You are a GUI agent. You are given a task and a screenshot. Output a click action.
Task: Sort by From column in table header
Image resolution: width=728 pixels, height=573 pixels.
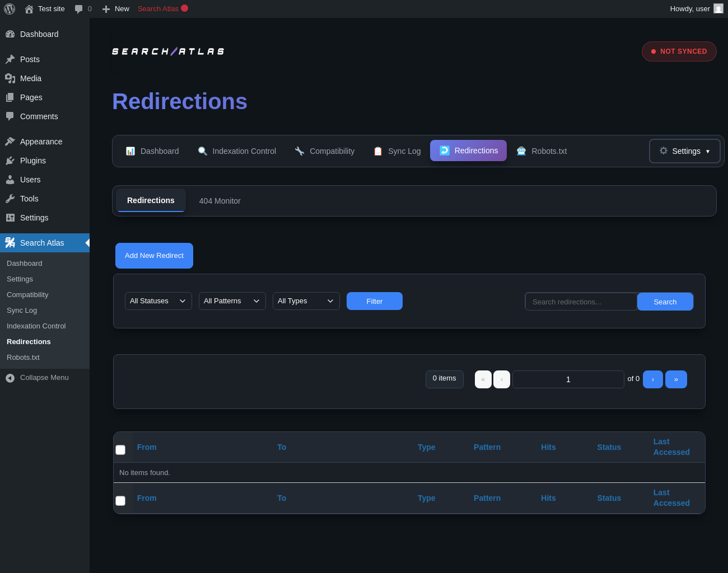[147, 447]
